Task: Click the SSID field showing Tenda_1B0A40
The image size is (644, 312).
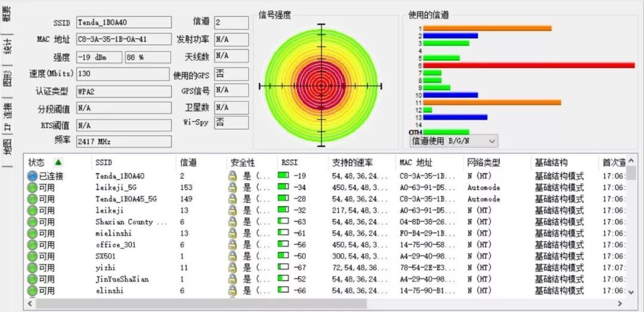Action: pos(123,23)
